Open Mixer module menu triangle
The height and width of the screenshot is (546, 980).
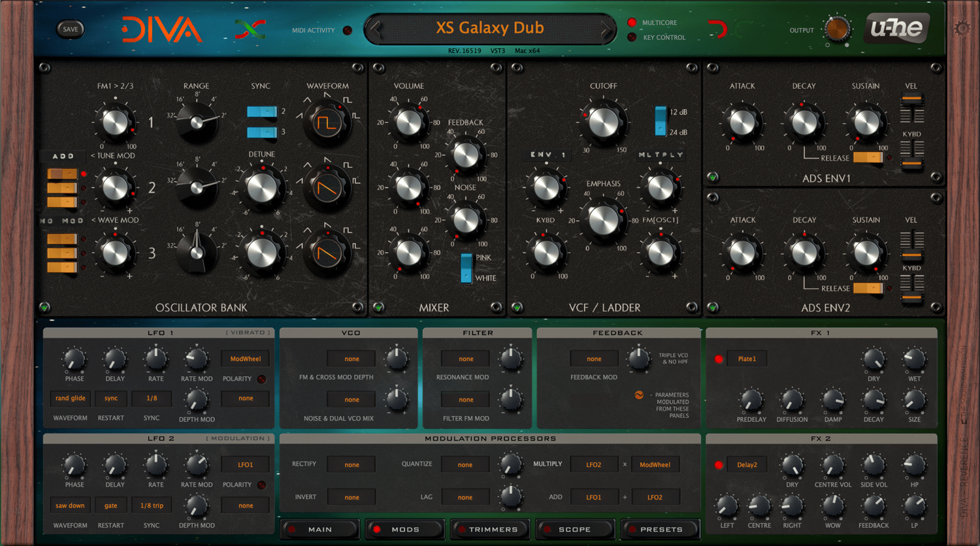pos(378,307)
